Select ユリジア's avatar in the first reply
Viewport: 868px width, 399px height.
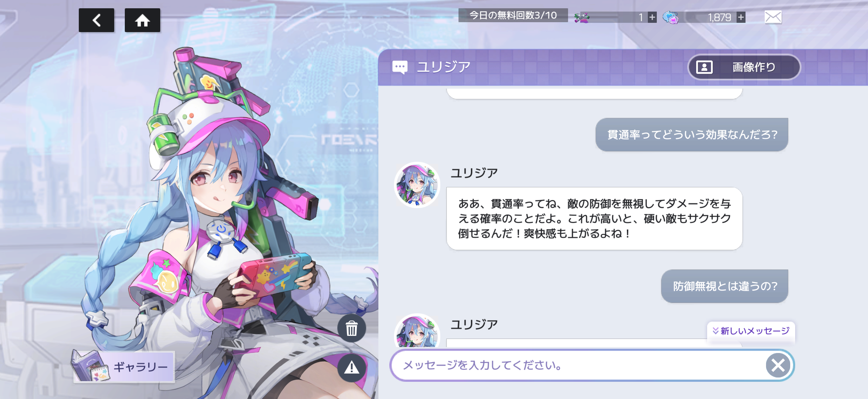coord(417,185)
